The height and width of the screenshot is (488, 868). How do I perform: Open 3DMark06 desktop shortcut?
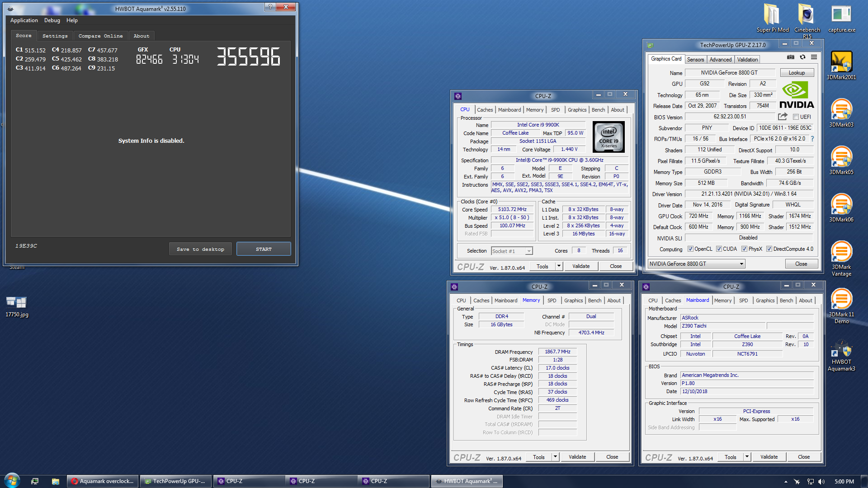point(841,208)
